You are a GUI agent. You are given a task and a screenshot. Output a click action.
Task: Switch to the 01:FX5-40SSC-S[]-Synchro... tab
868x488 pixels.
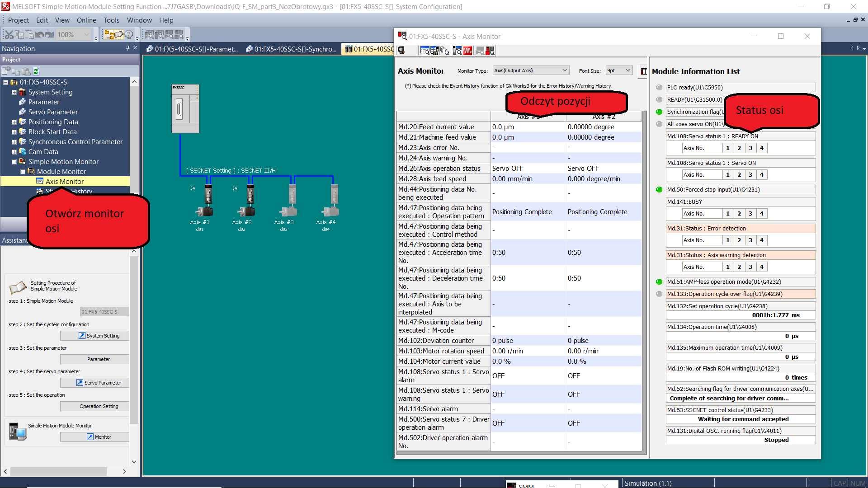pos(292,49)
